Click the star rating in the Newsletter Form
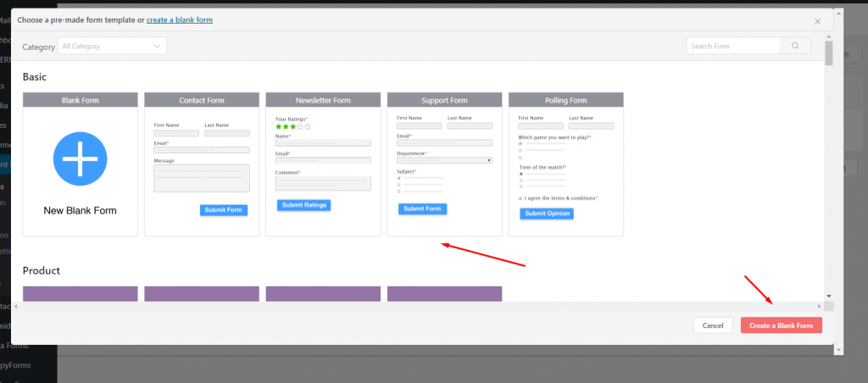 pos(292,127)
